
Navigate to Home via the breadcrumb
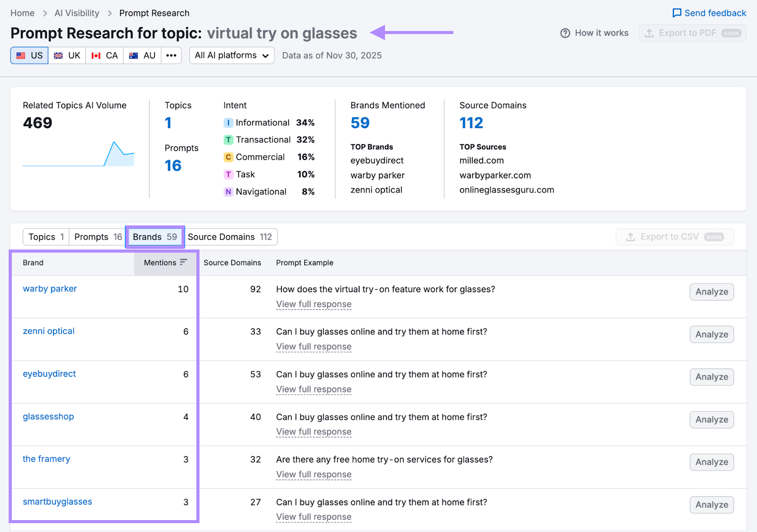click(22, 13)
